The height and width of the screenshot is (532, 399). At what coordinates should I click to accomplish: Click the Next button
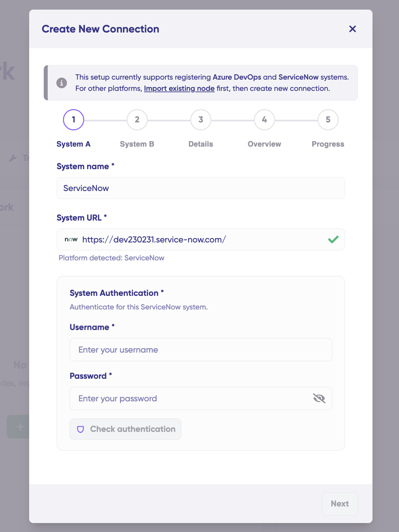tap(340, 504)
